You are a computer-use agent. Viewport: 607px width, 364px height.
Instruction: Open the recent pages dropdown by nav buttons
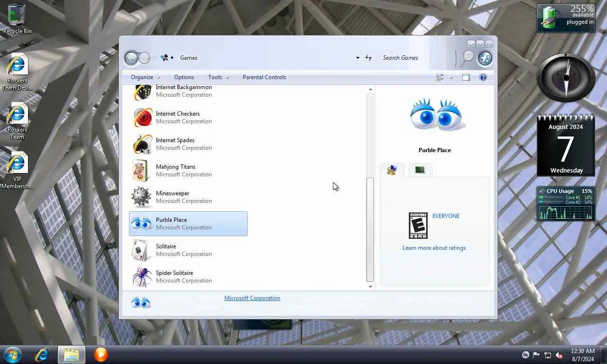154,58
